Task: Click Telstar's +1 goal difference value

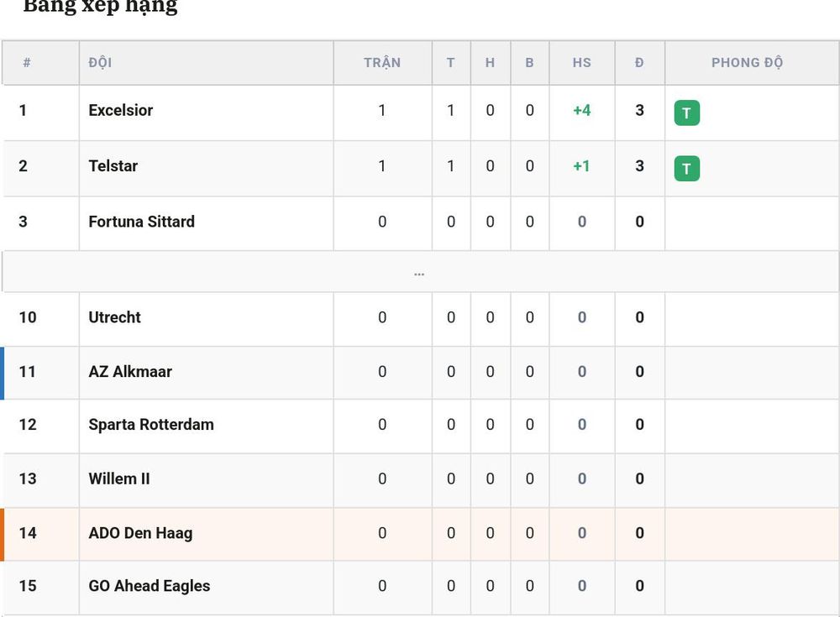Action: pos(582,166)
